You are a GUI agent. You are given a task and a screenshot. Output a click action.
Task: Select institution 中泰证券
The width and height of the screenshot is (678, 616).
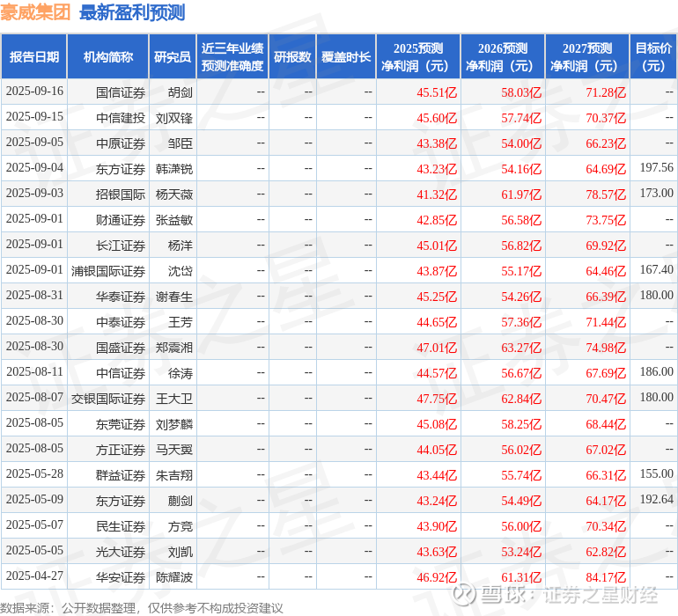click(121, 322)
